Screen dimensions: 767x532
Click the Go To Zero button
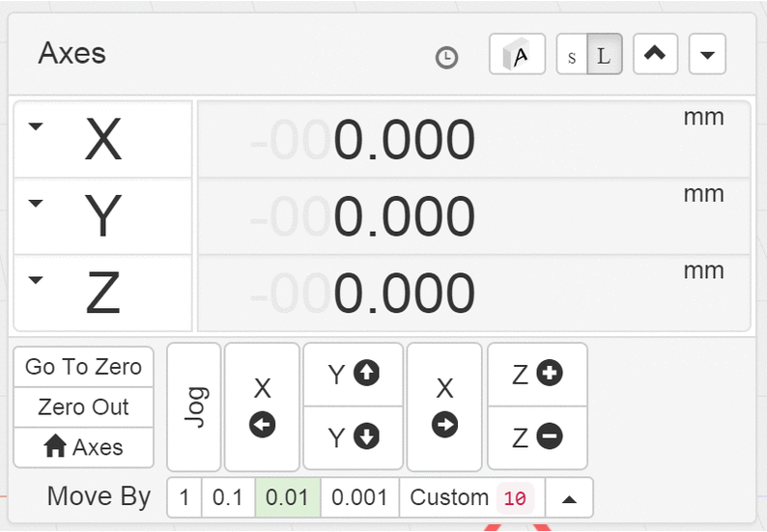[83, 367]
